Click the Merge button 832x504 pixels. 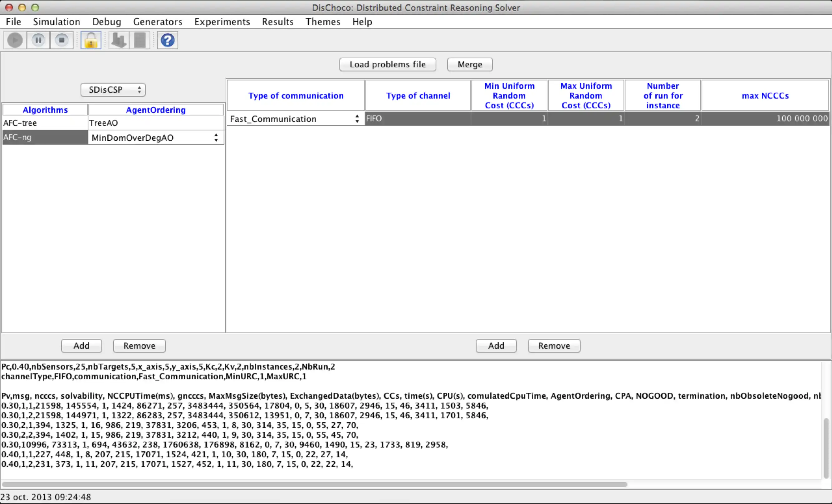click(x=470, y=64)
